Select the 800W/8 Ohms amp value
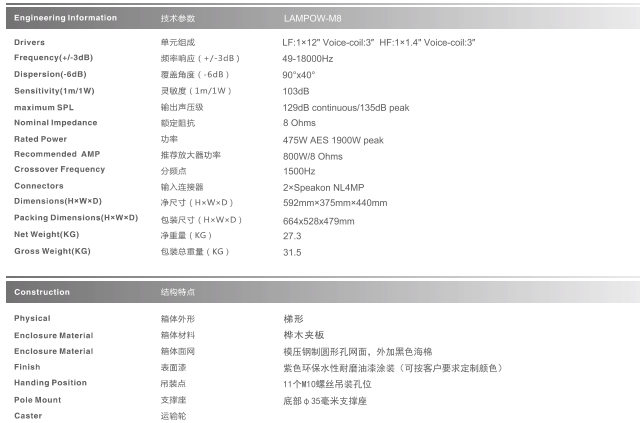 312,156
